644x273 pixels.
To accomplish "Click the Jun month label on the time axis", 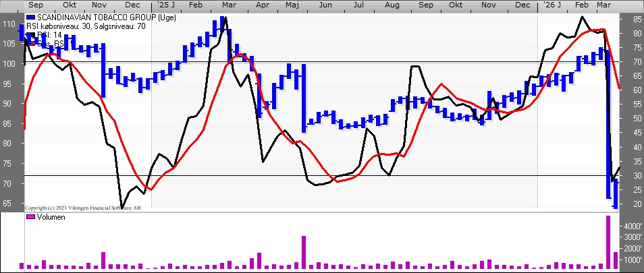I will click(x=325, y=5).
